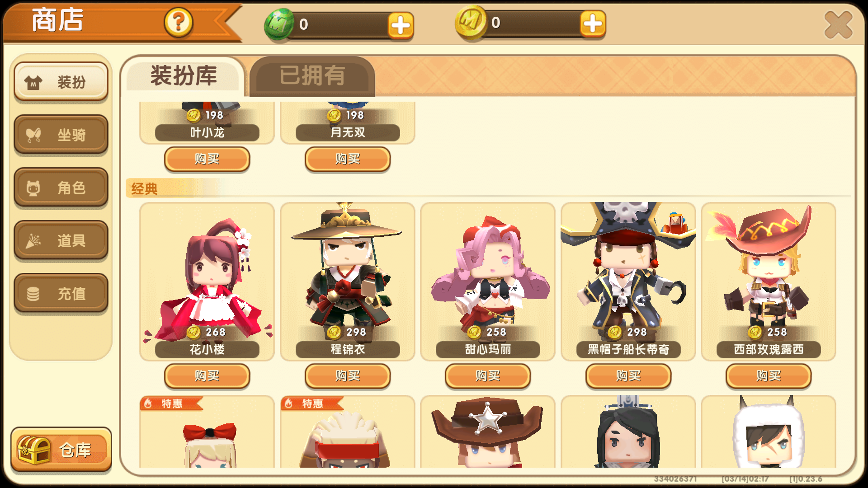Screen dimensions: 868x488
Task: Open the 充值 recharge category
Action: (61, 293)
